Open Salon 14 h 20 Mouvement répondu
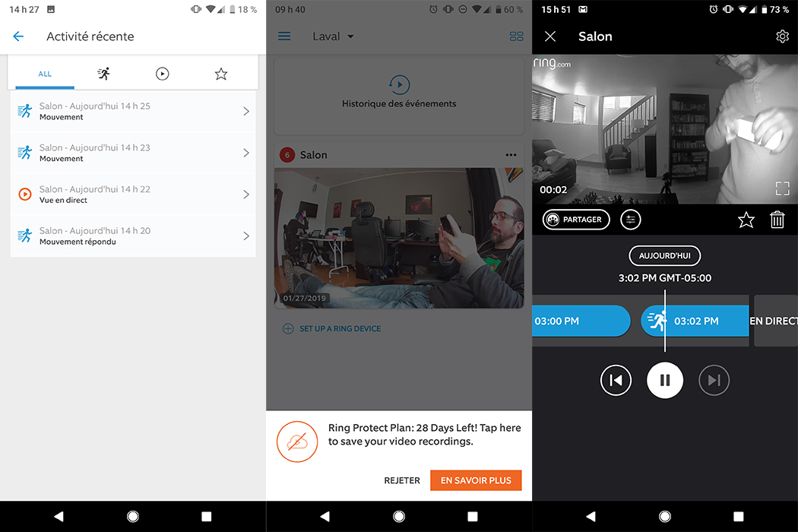Image resolution: width=798 pixels, height=532 pixels. [133, 236]
